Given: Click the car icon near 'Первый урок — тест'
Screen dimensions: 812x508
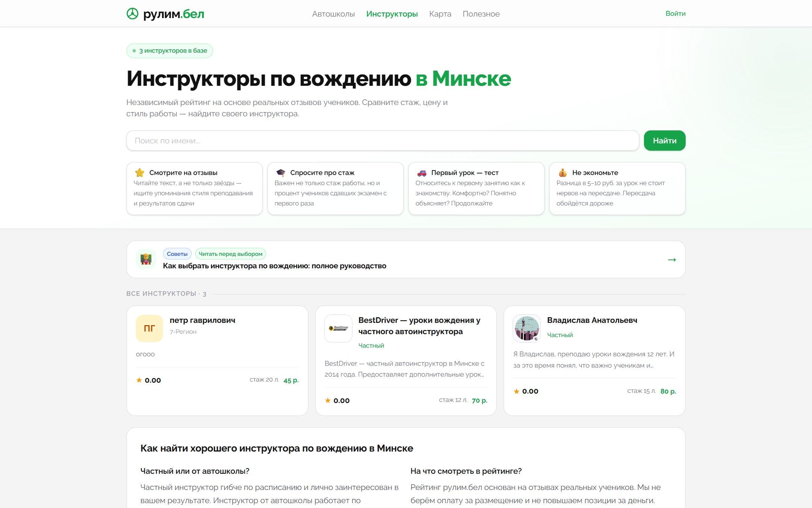Looking at the screenshot, I should pyautogui.click(x=422, y=173).
